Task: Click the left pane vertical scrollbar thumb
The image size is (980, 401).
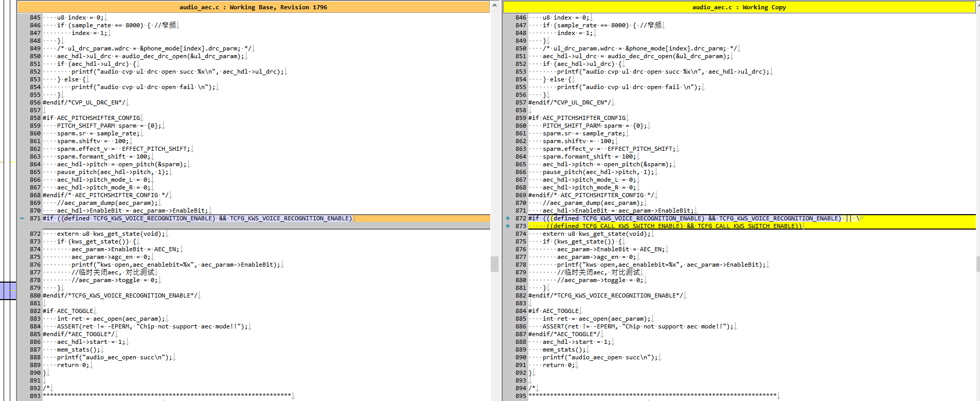Action: click(x=494, y=264)
